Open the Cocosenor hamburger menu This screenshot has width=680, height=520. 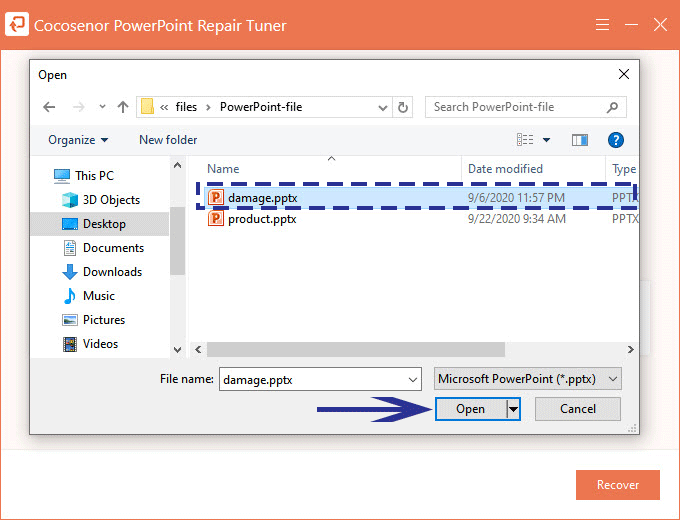pyautogui.click(x=602, y=25)
